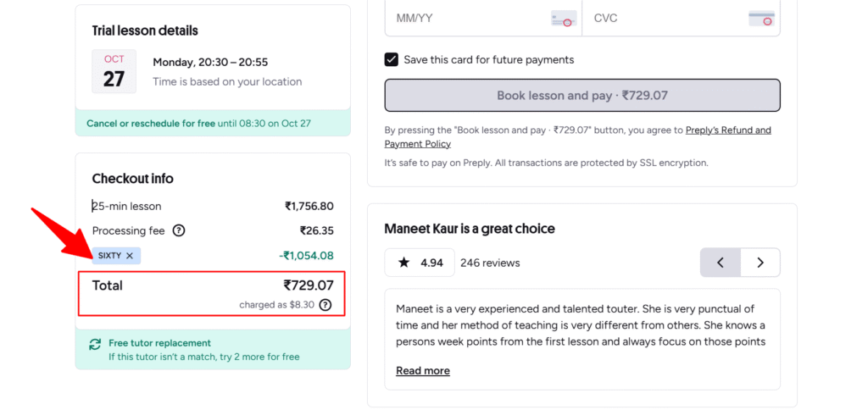
Task: Show next review with right chevron
Action: point(760,263)
